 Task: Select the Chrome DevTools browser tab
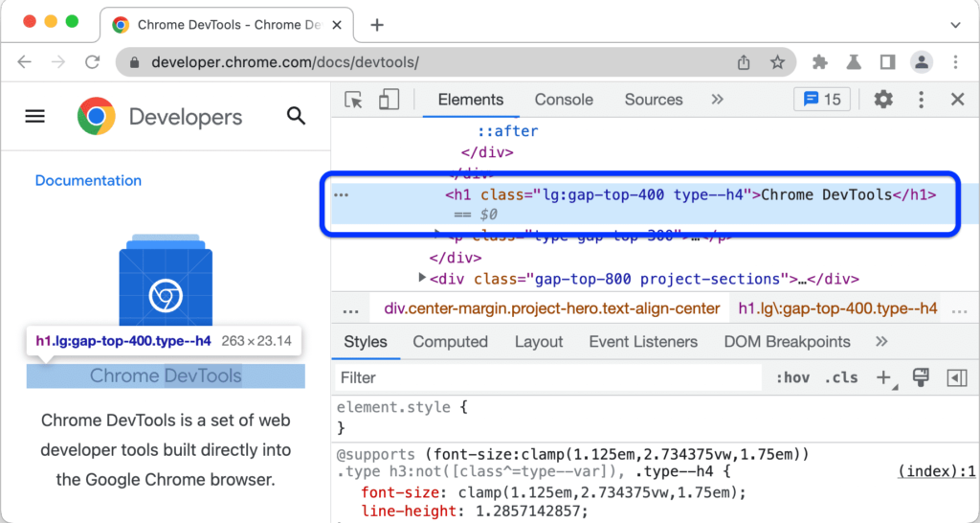coord(227,25)
